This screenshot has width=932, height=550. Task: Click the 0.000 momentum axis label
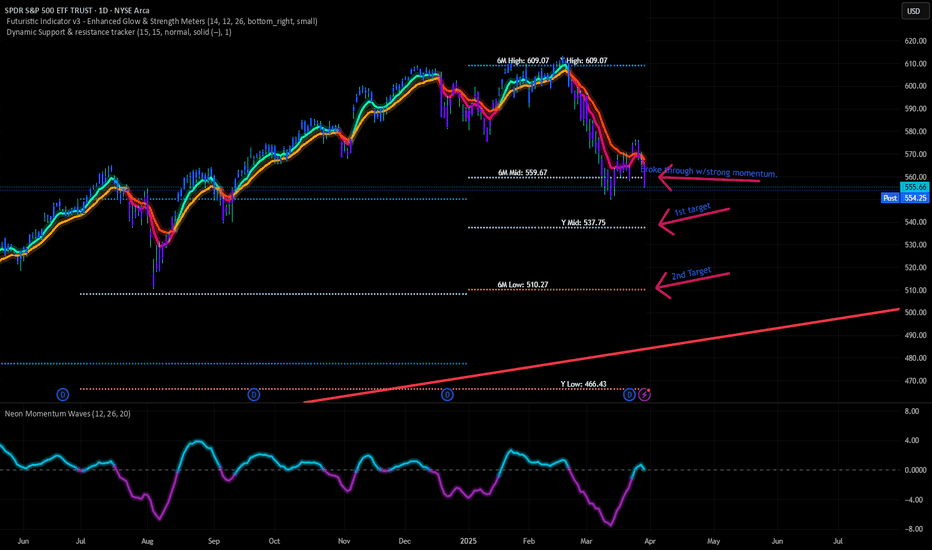click(914, 470)
